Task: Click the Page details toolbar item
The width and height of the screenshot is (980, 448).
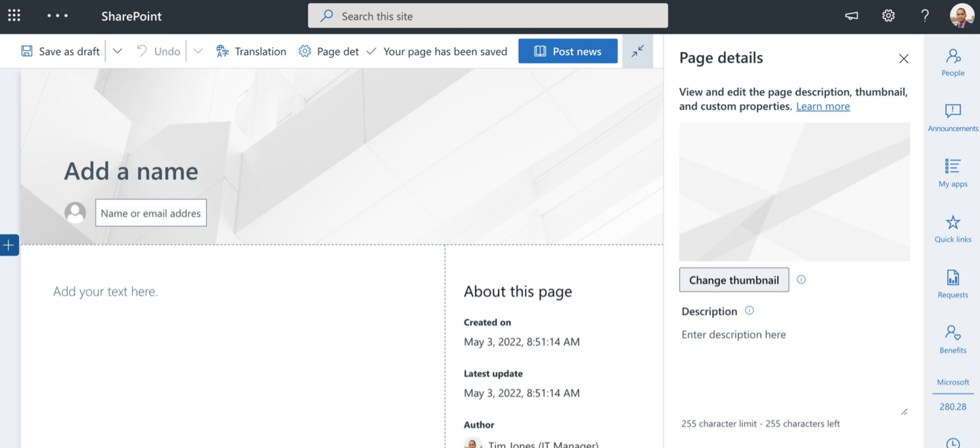Action: (329, 51)
